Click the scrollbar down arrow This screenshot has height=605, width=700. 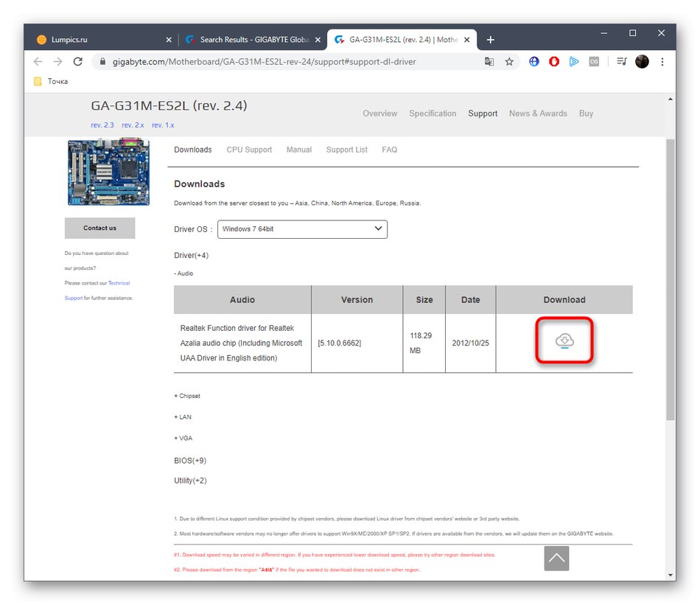point(670,575)
